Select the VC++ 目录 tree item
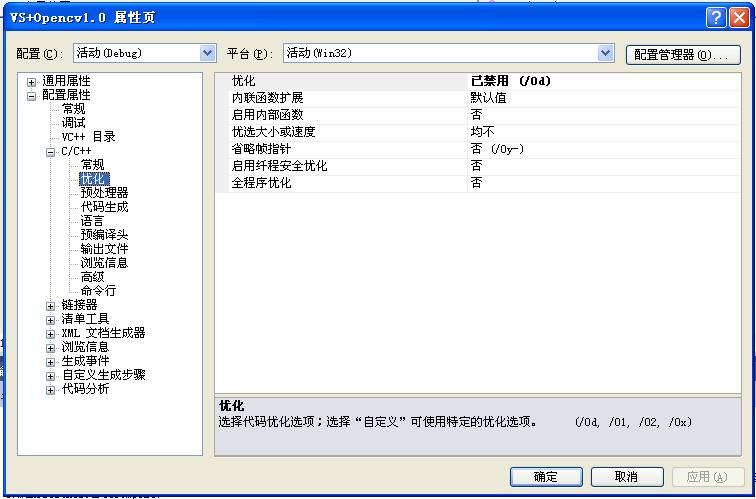Screen dimensions: 756x499 click(x=89, y=137)
